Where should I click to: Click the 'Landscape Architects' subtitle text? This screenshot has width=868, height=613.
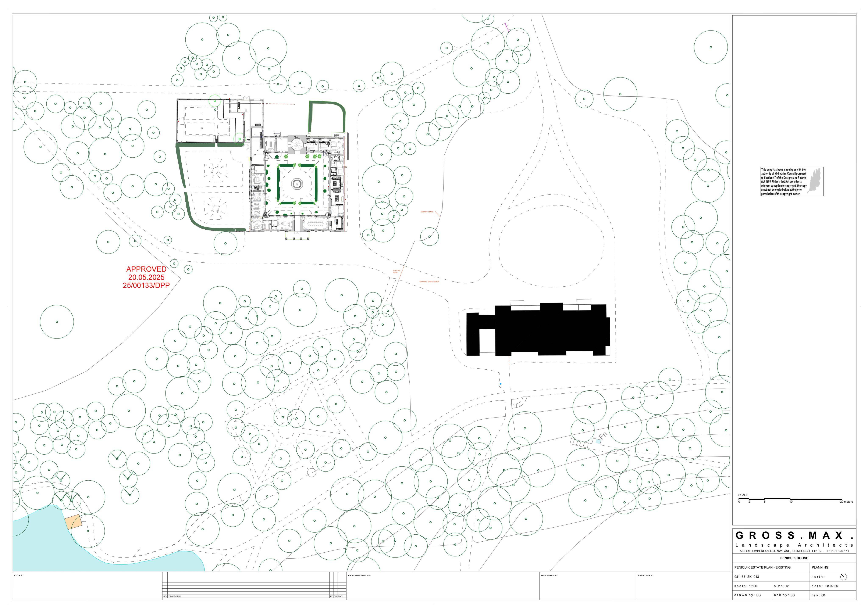click(x=794, y=545)
